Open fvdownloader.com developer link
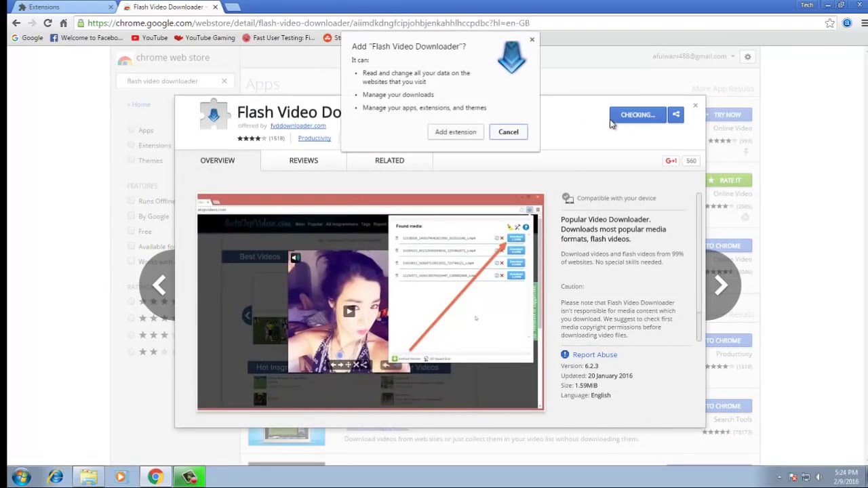 pos(298,126)
